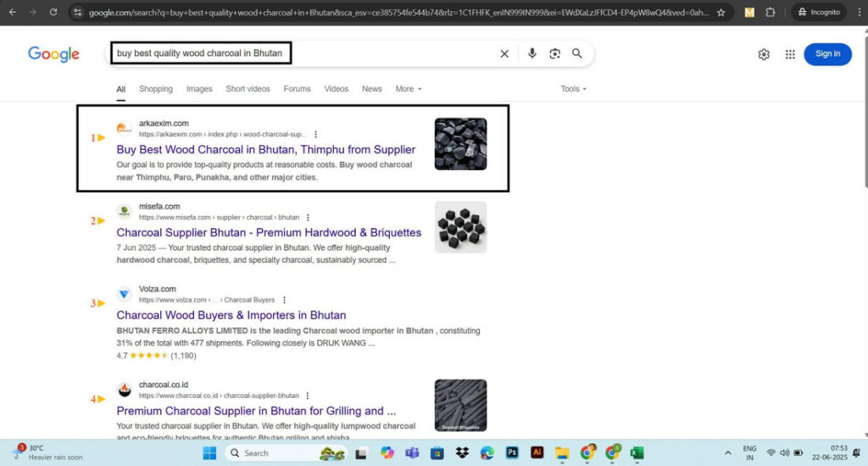Click the Sign in button
The width and height of the screenshot is (868, 466).
point(827,54)
